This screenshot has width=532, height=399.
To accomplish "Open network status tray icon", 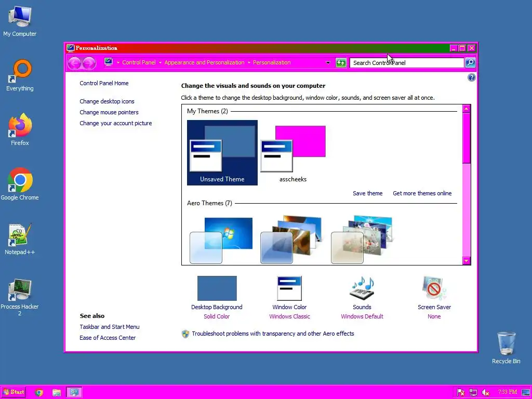I will [x=473, y=393].
